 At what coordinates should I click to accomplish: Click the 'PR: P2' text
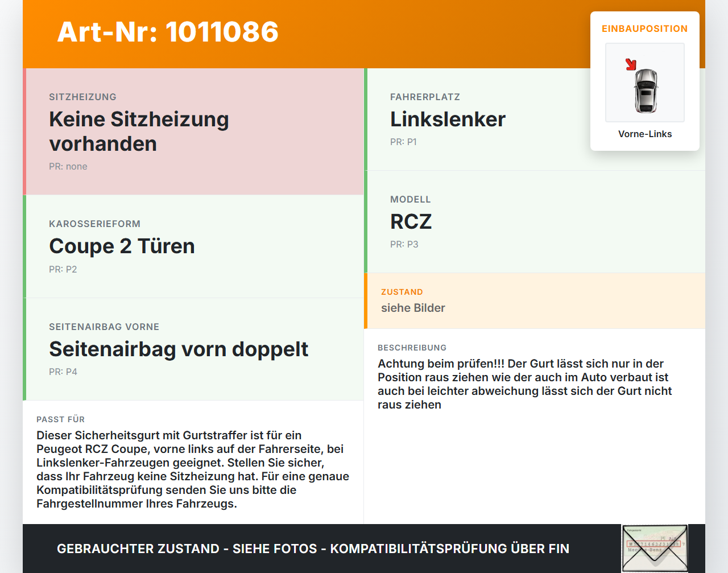63,269
